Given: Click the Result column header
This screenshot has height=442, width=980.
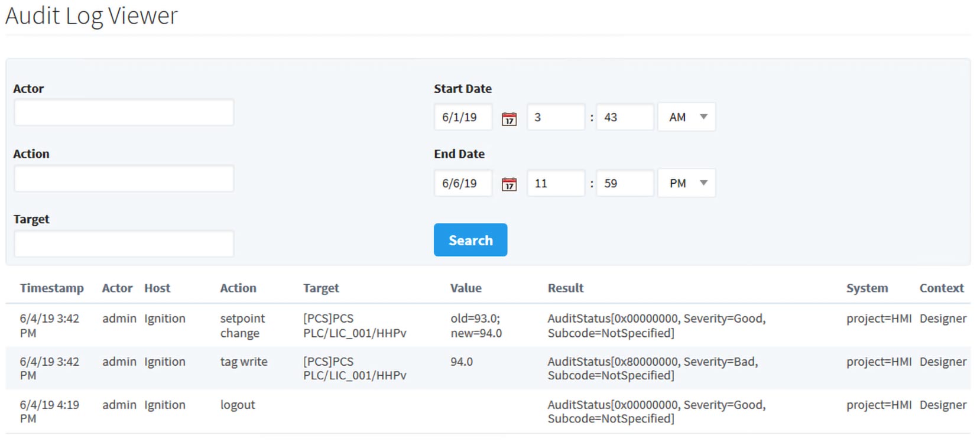Looking at the screenshot, I should tap(566, 288).
